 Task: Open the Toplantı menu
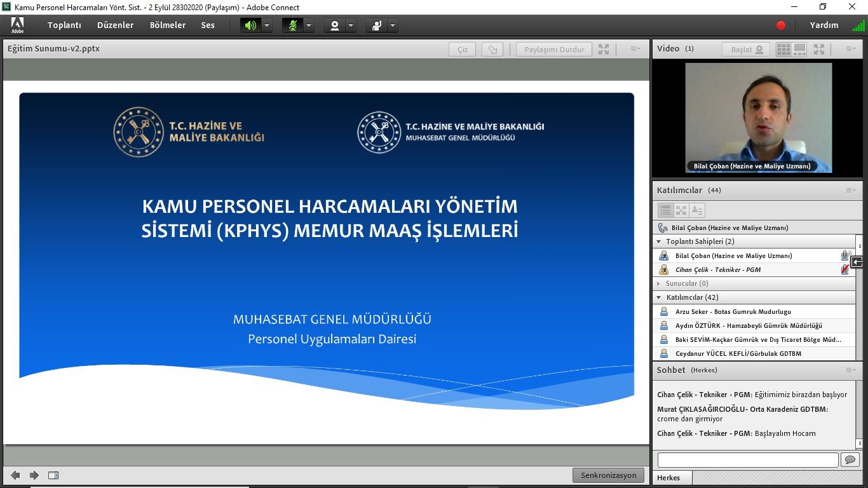[64, 25]
